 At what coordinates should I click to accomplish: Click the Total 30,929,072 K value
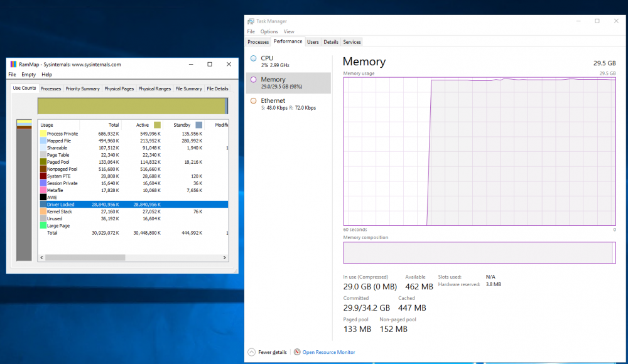106,233
